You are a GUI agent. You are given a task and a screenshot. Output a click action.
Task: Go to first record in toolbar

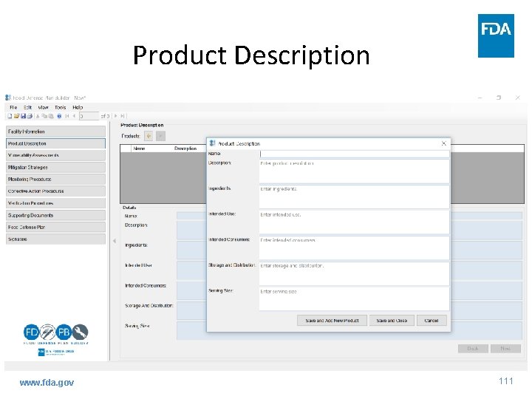[67, 116]
